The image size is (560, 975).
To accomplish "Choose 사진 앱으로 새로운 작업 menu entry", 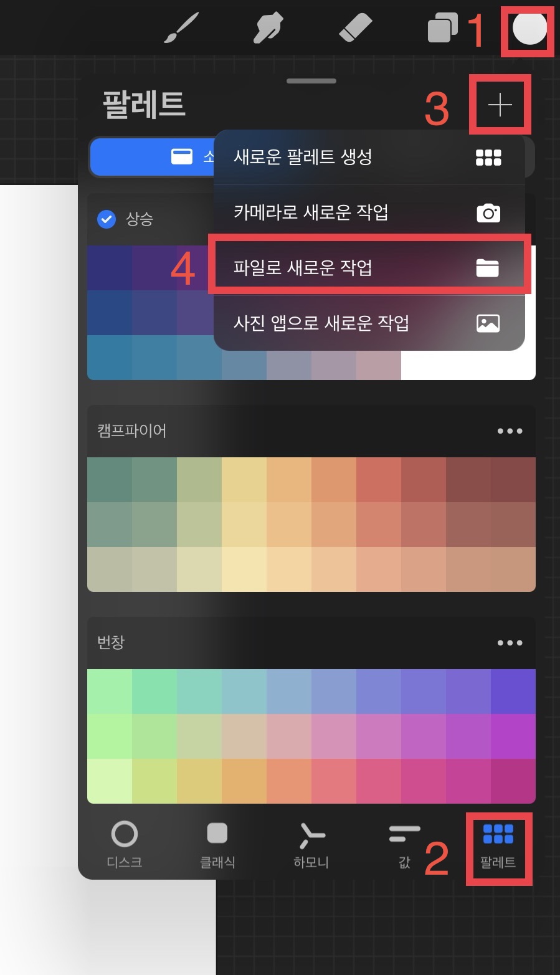I will click(x=369, y=323).
